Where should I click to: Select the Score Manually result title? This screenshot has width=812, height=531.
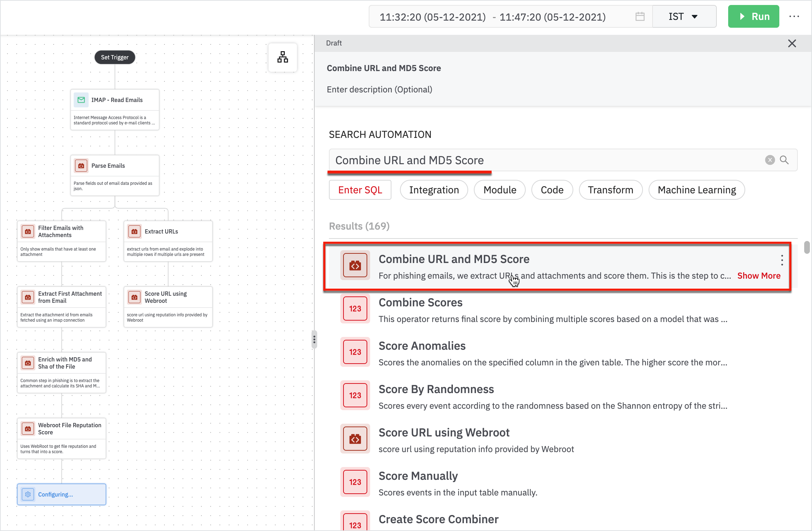click(418, 476)
